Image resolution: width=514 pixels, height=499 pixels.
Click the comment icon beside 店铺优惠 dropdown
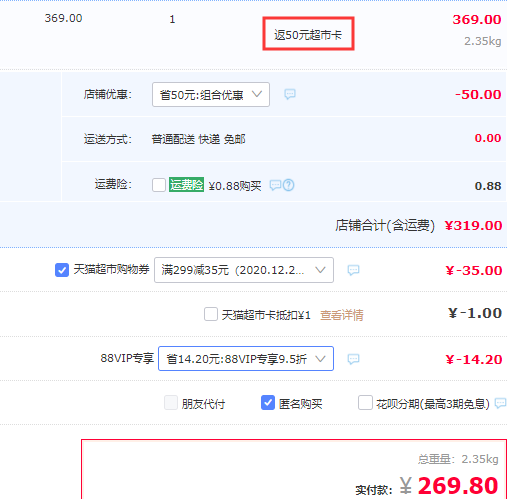290,94
